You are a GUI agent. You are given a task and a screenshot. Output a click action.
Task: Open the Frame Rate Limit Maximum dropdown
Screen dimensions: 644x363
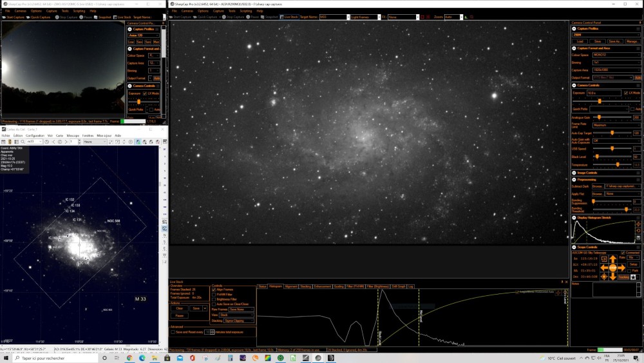tap(616, 125)
